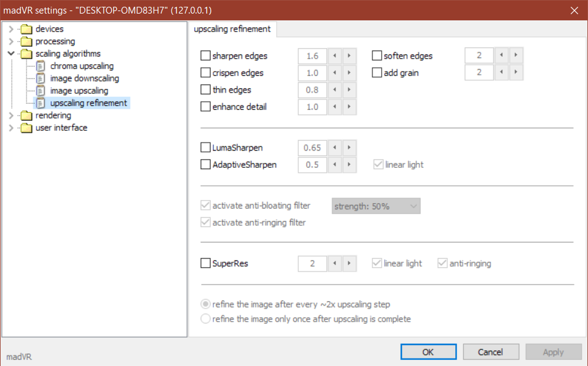
Task: Enable the soften edges checkbox
Action: pos(377,56)
